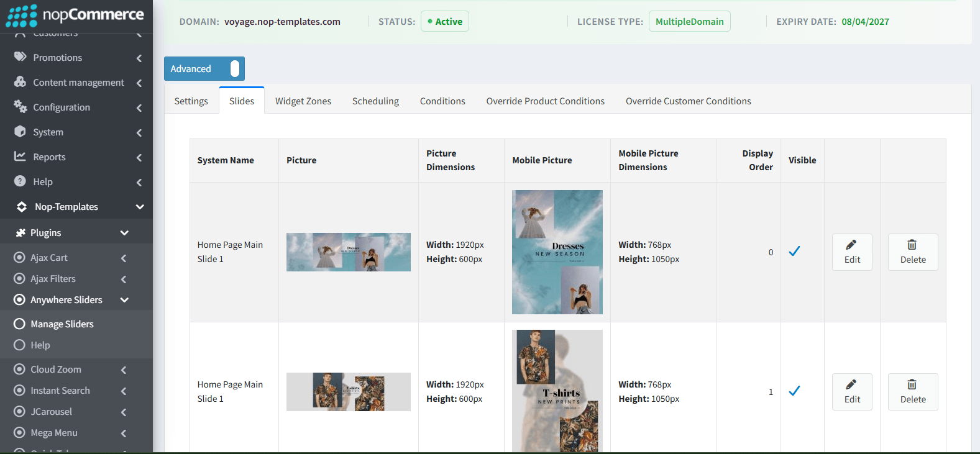Expand the Cloud Zoom chevron

pyautogui.click(x=123, y=370)
